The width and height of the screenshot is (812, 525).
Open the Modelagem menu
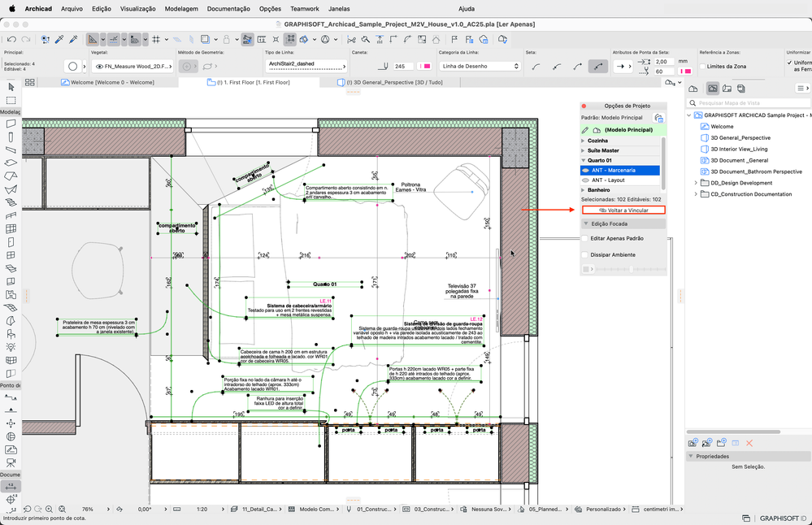coord(181,9)
